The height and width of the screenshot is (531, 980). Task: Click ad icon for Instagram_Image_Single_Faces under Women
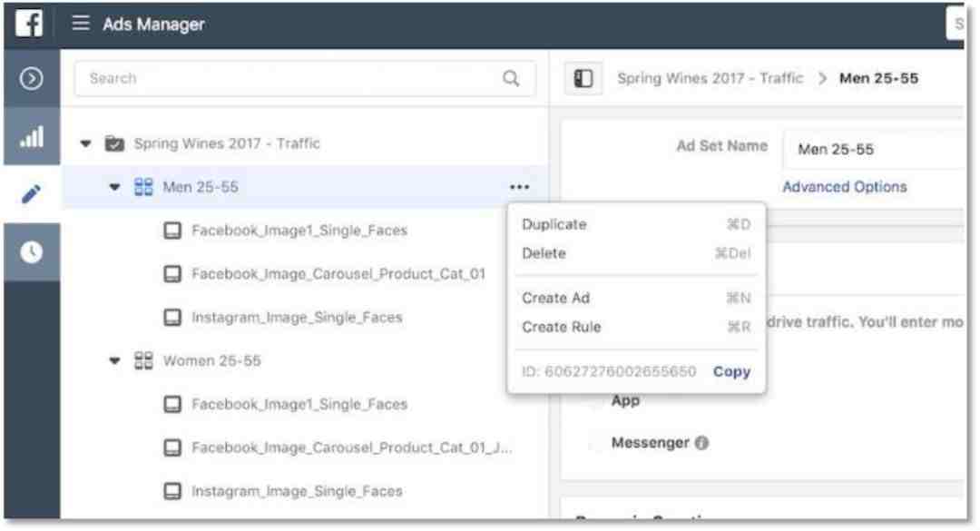pos(172,491)
